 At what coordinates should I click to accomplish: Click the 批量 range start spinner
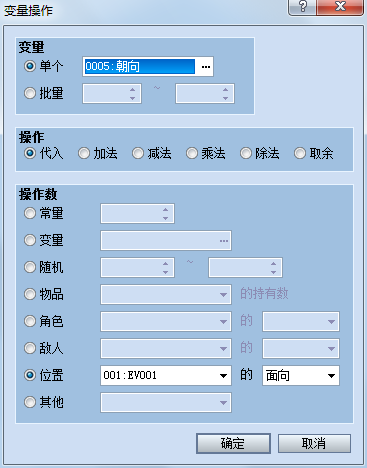click(x=112, y=94)
